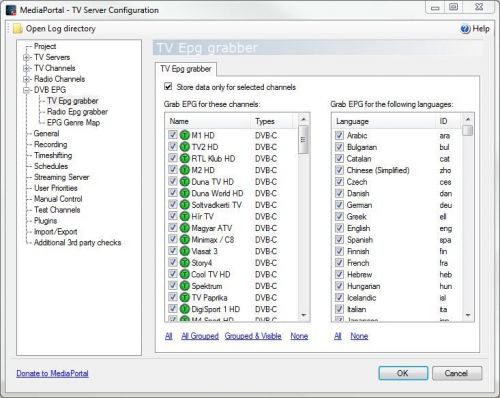Uncheck the English language checkbox
Viewport: 500px width, 398px height.
click(x=339, y=228)
